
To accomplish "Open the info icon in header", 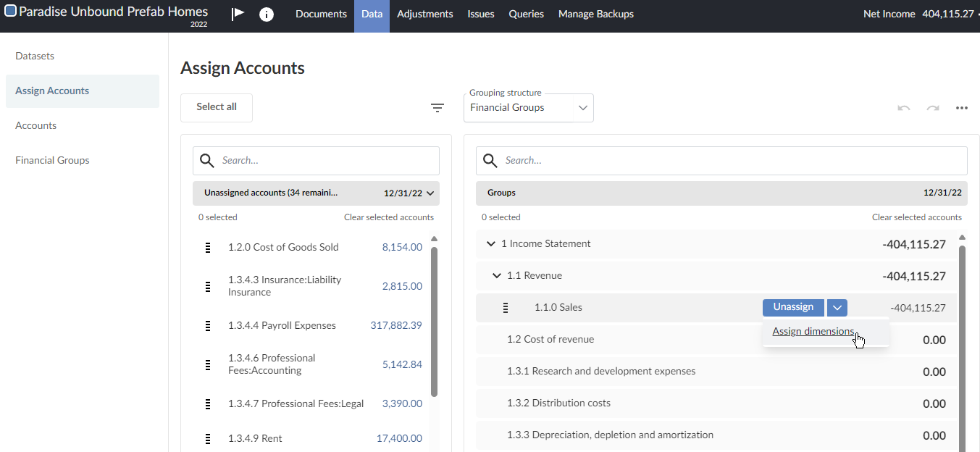I will click(x=267, y=14).
